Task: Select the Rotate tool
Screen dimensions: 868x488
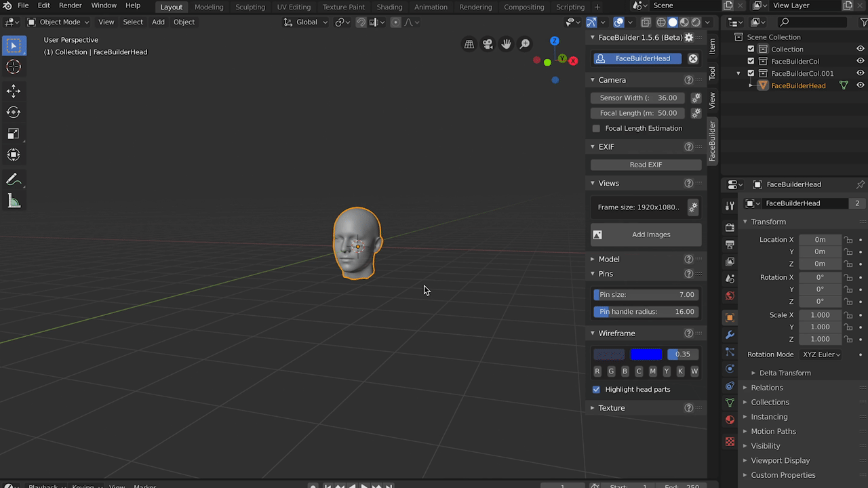Action: 14,112
